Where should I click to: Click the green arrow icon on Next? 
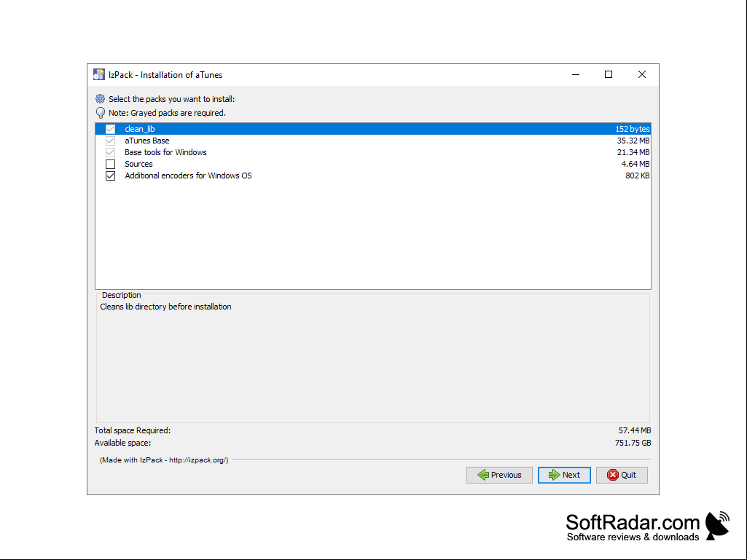coord(554,475)
